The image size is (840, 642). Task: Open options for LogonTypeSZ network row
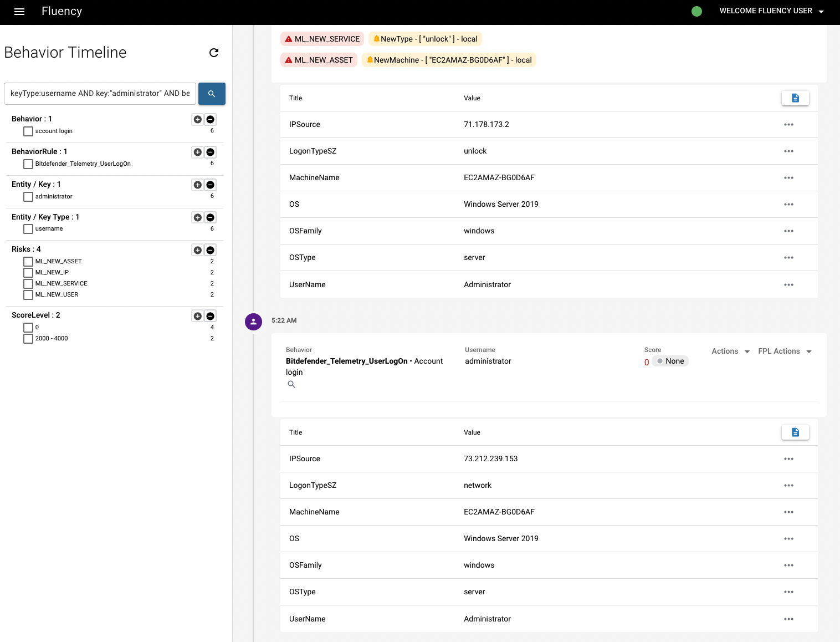click(789, 486)
